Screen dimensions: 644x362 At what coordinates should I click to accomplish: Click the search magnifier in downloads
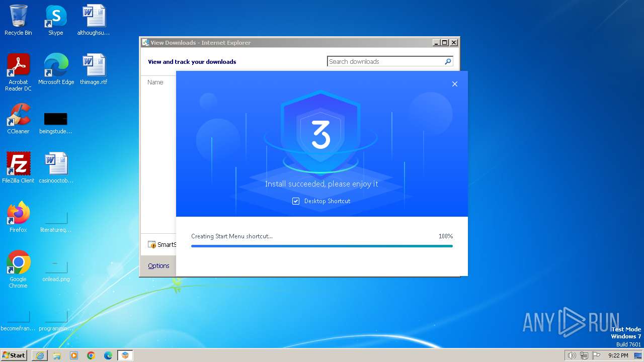point(448,61)
